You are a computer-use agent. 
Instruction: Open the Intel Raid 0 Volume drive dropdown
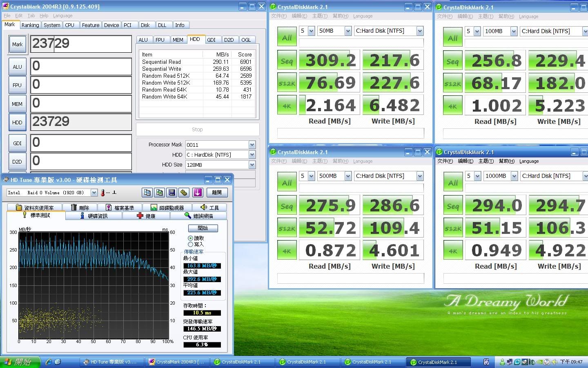[94, 193]
